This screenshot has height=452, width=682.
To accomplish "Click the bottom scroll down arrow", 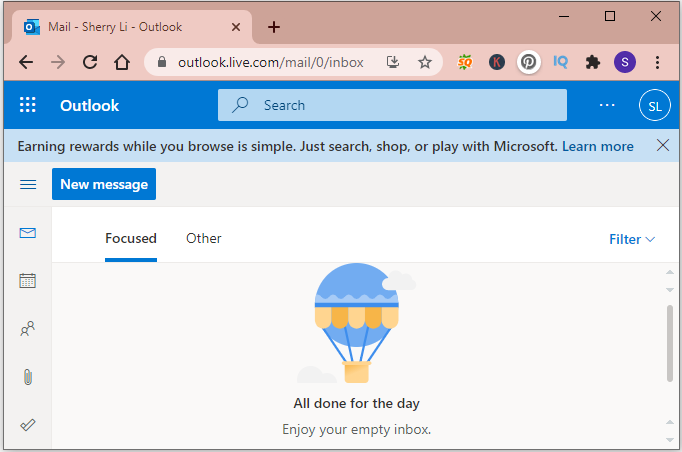I will point(670,440).
